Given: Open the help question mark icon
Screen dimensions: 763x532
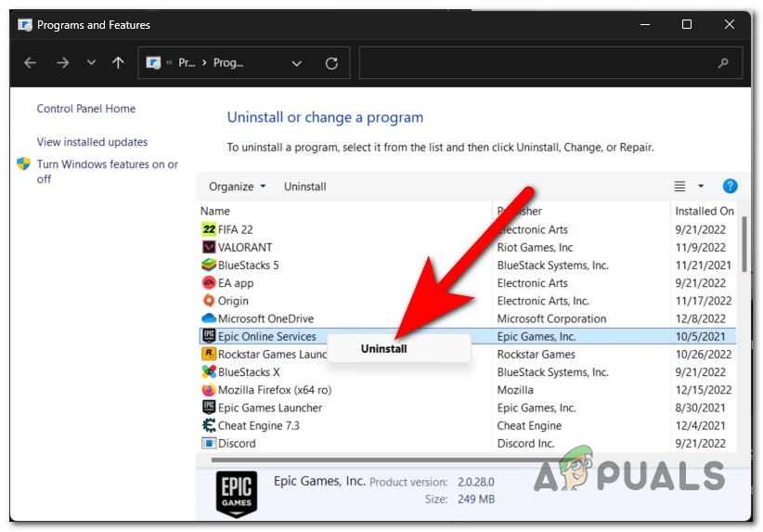Looking at the screenshot, I should pos(730,186).
